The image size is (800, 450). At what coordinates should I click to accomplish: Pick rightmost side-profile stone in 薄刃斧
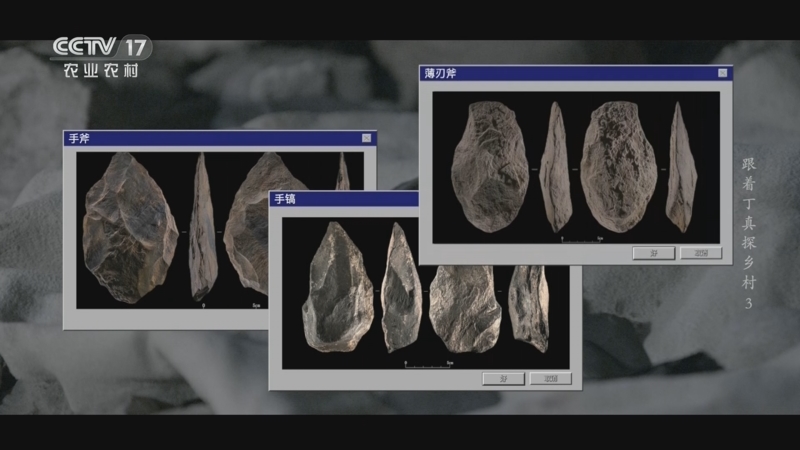[681, 167]
